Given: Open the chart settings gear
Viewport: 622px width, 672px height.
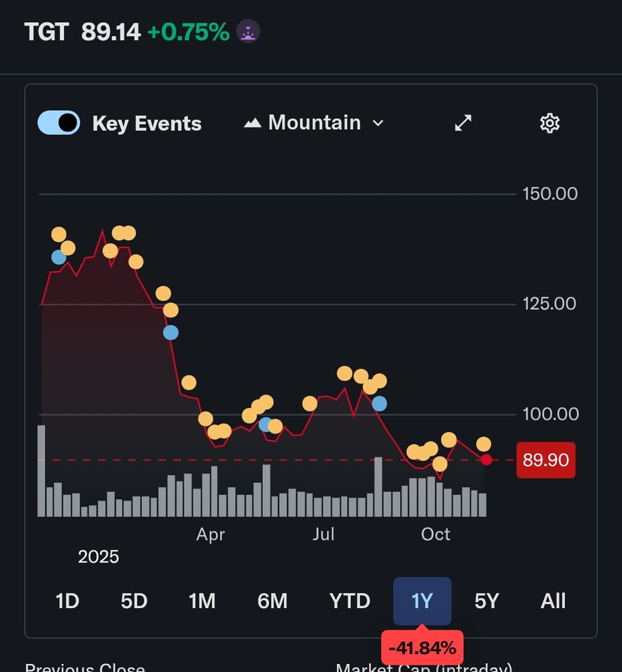Looking at the screenshot, I should point(550,122).
